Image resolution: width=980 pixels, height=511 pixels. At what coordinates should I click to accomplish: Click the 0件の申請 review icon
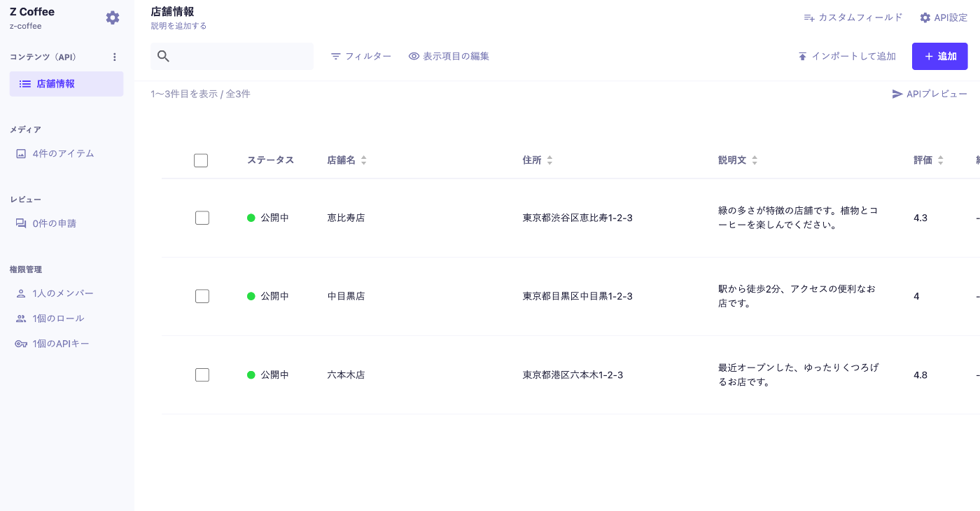pos(22,223)
